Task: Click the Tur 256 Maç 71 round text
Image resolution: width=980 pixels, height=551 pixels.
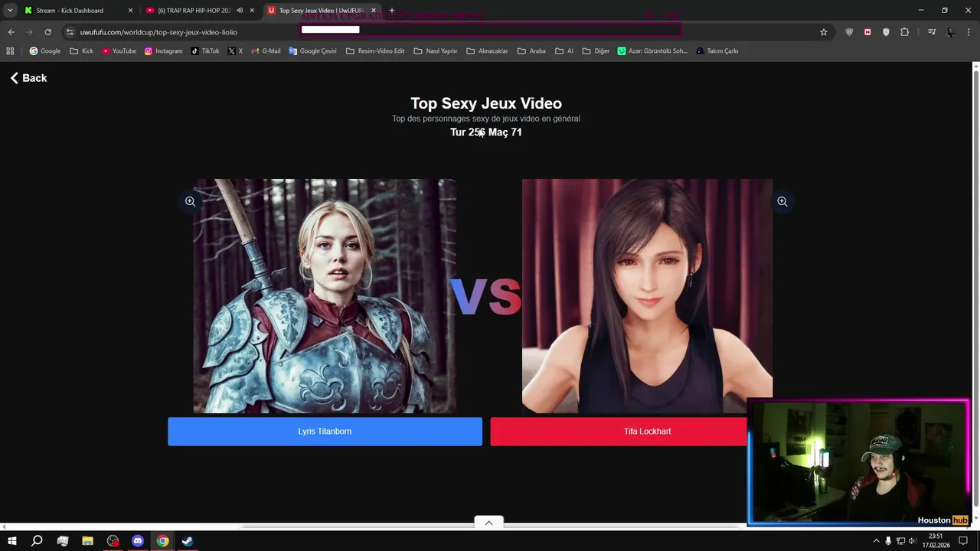Action: pyautogui.click(x=486, y=132)
